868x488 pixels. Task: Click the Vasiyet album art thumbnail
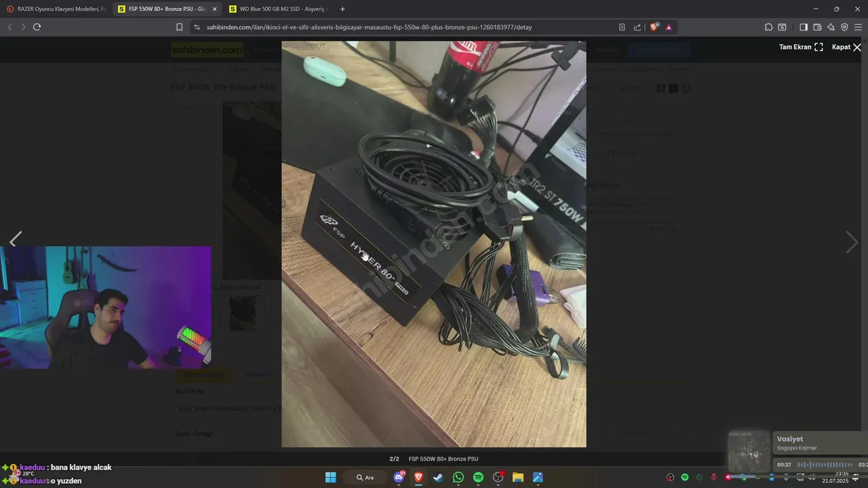point(749,451)
